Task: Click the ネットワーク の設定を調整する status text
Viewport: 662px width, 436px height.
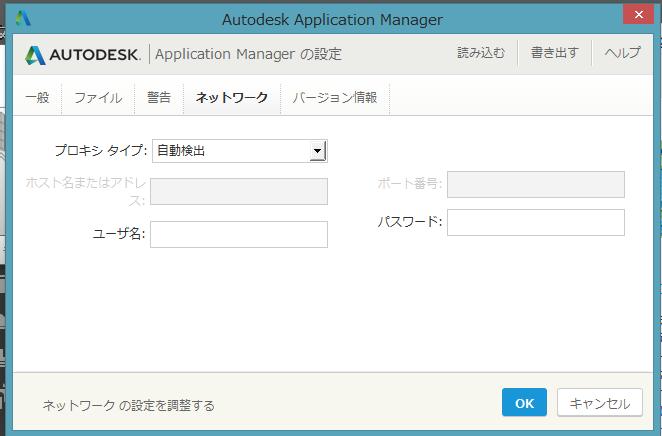Action: pyautogui.click(x=129, y=406)
